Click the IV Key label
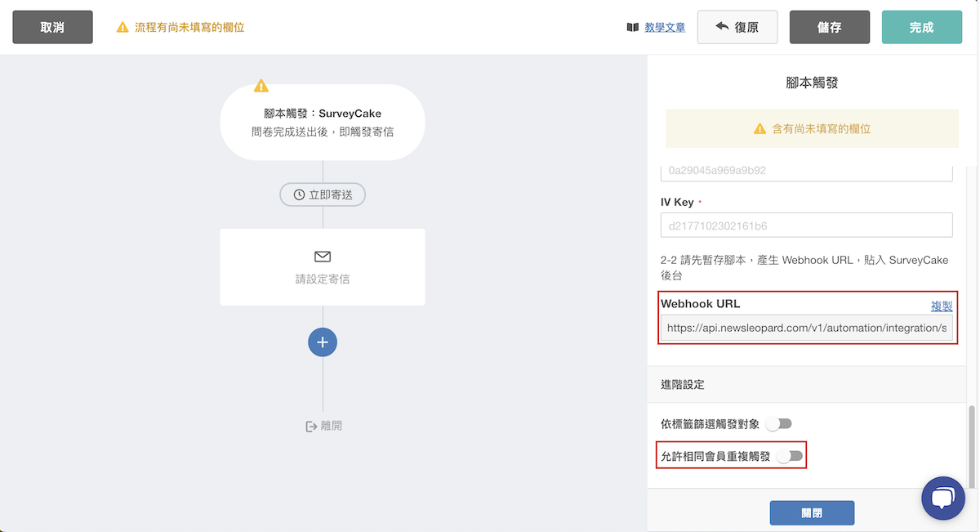The width and height of the screenshot is (980, 532). point(677,202)
